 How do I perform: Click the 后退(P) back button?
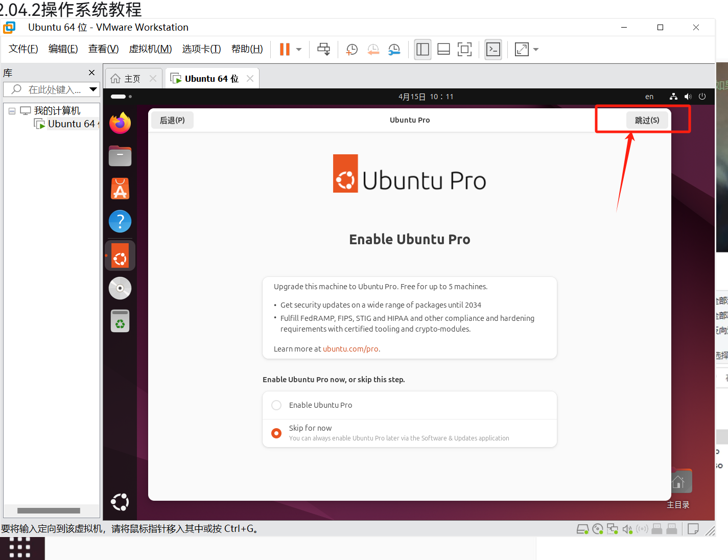172,120
